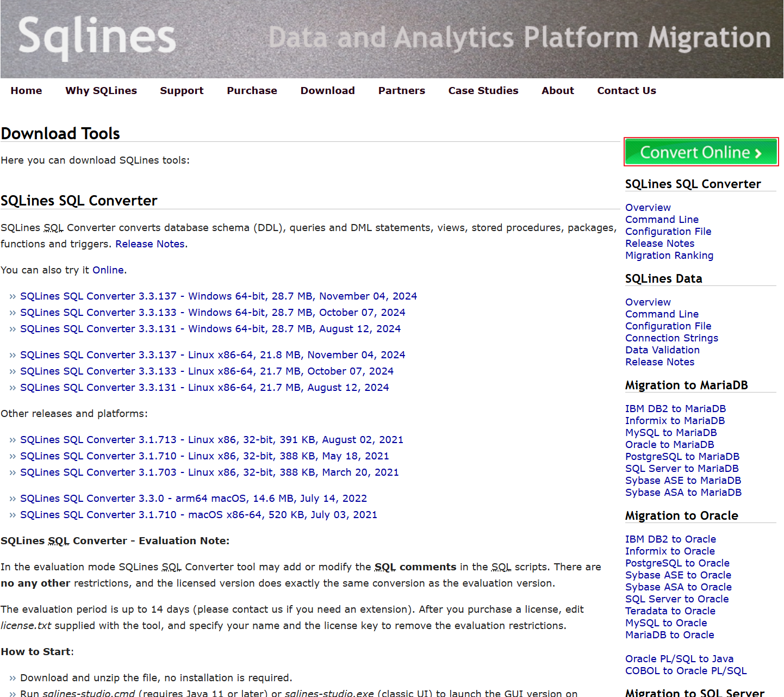784x697 pixels.
Task: Open SQL Server to Oracle guide
Action: (677, 599)
